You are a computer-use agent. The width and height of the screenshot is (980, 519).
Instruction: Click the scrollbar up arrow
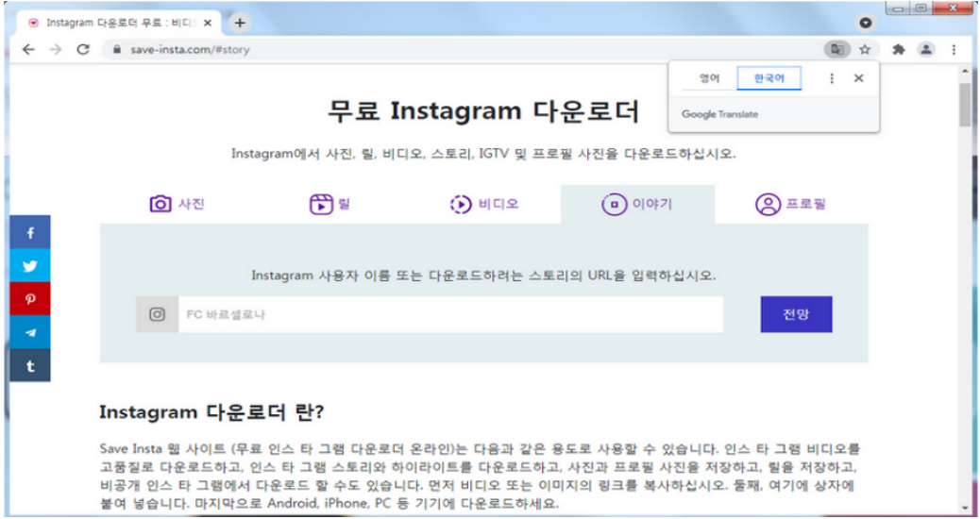966,71
